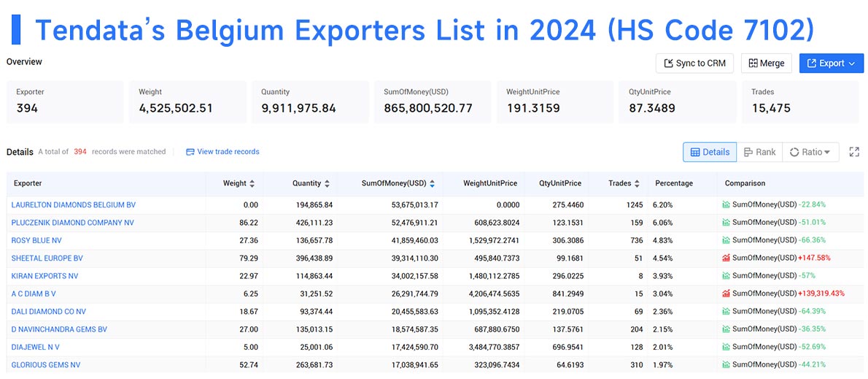Click the 394 matched records count

point(80,152)
